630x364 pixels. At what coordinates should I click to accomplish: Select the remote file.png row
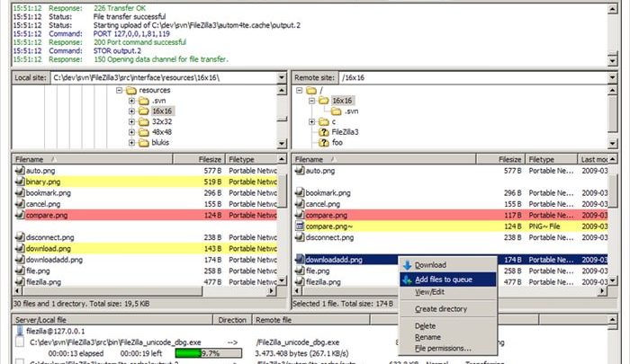tap(450, 271)
